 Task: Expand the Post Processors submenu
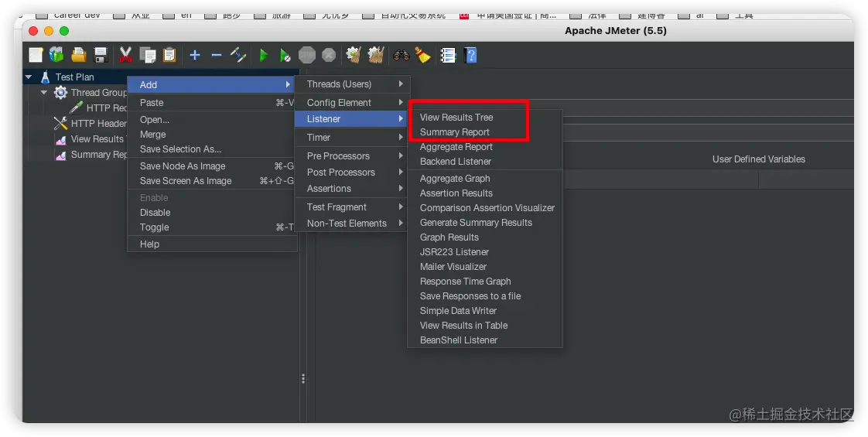pyautogui.click(x=352, y=172)
